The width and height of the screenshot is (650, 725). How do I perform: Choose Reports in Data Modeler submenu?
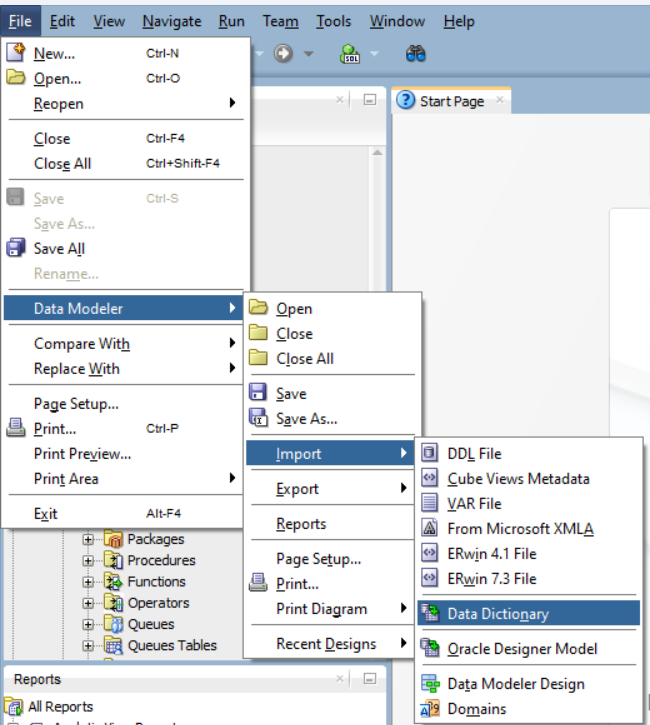tap(301, 524)
